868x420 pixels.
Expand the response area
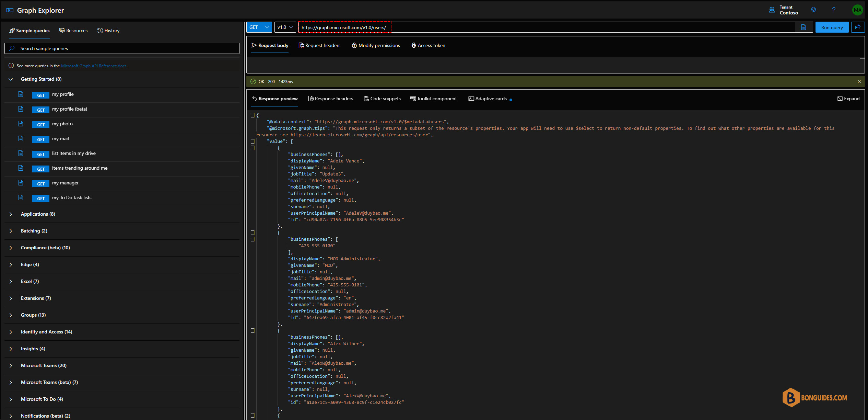848,99
